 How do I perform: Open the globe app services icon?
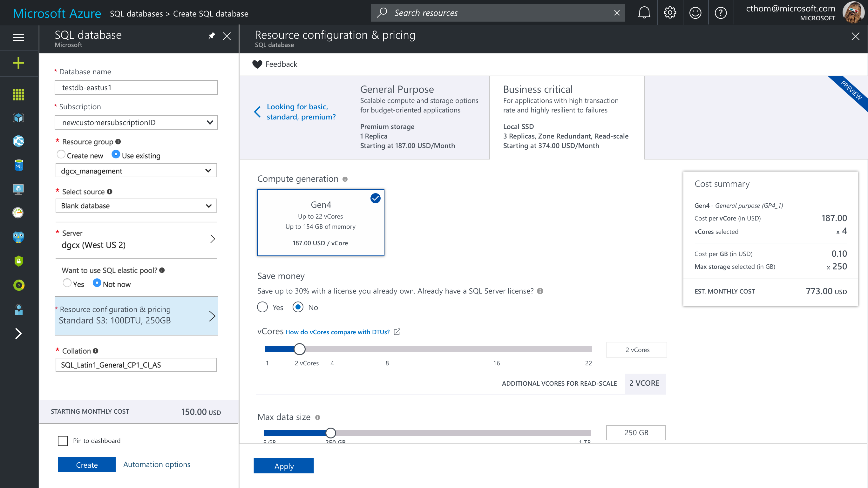coord(18,141)
